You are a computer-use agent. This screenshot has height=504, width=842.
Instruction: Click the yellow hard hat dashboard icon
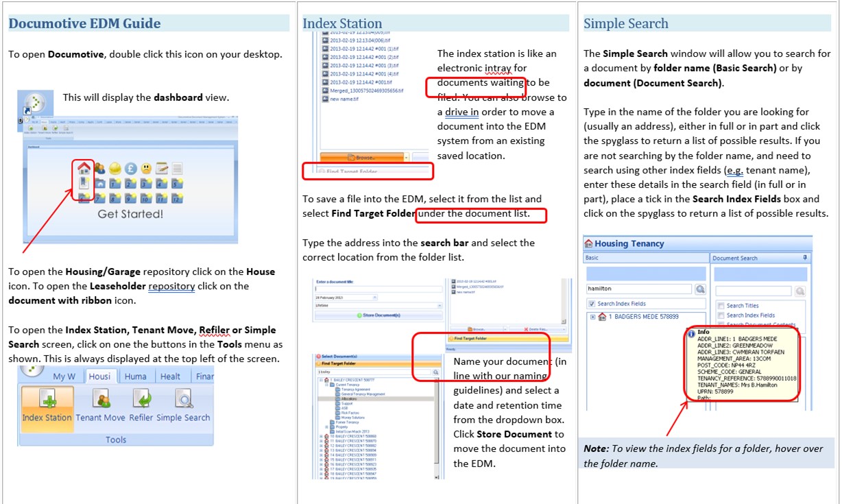115,168
